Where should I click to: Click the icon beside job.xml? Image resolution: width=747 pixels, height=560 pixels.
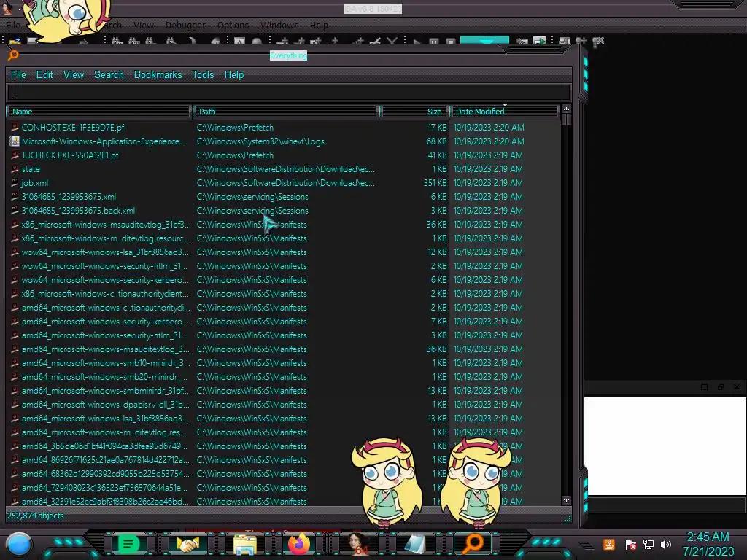15,182
